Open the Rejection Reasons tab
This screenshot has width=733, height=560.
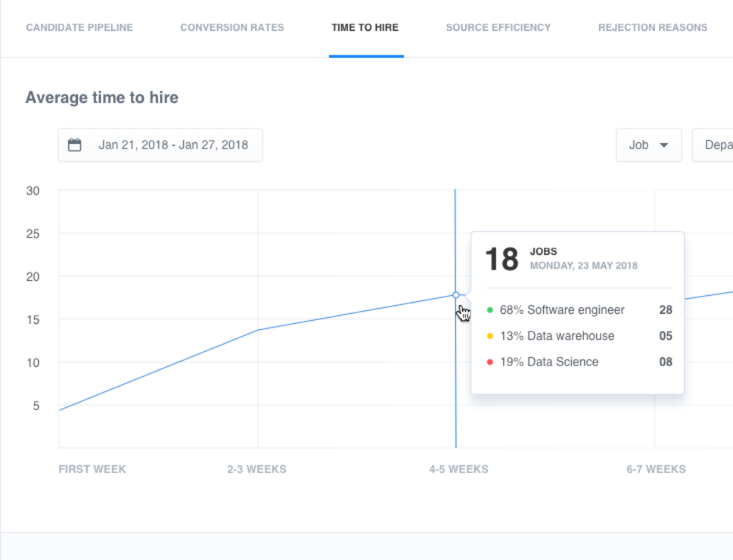pyautogui.click(x=653, y=27)
